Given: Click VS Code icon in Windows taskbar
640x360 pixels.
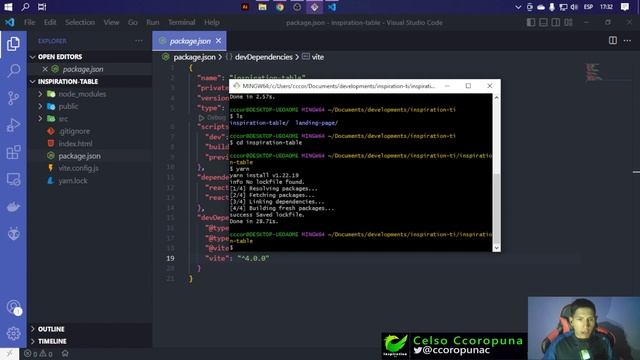Looking at the screenshot, I should [332, 7].
